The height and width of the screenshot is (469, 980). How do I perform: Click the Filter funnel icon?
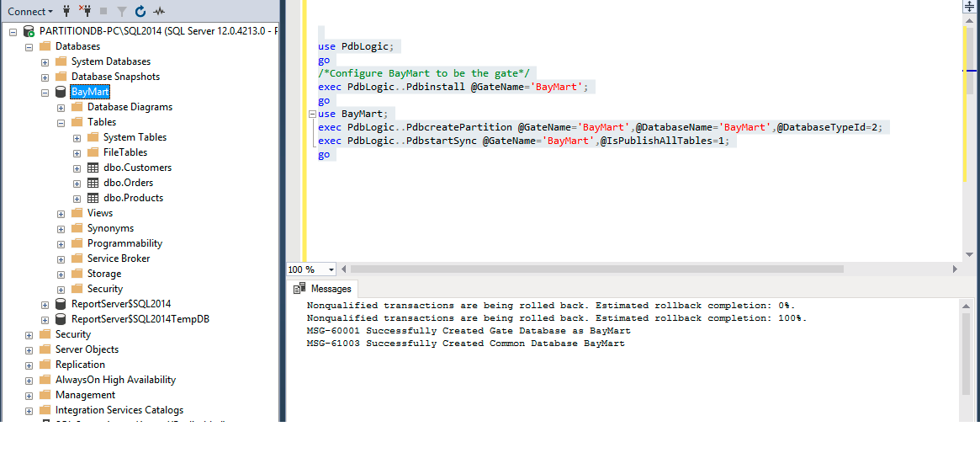[x=122, y=11]
